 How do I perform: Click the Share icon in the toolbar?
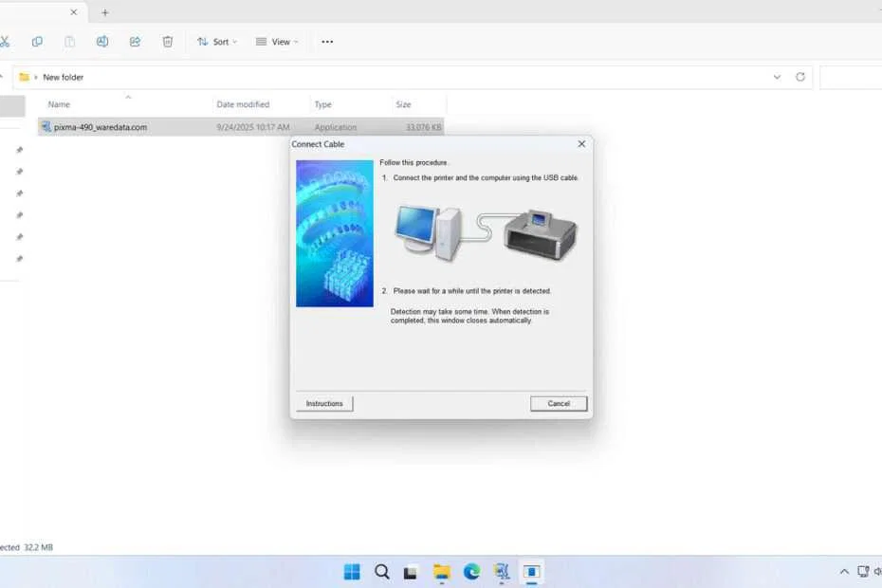[x=135, y=42]
